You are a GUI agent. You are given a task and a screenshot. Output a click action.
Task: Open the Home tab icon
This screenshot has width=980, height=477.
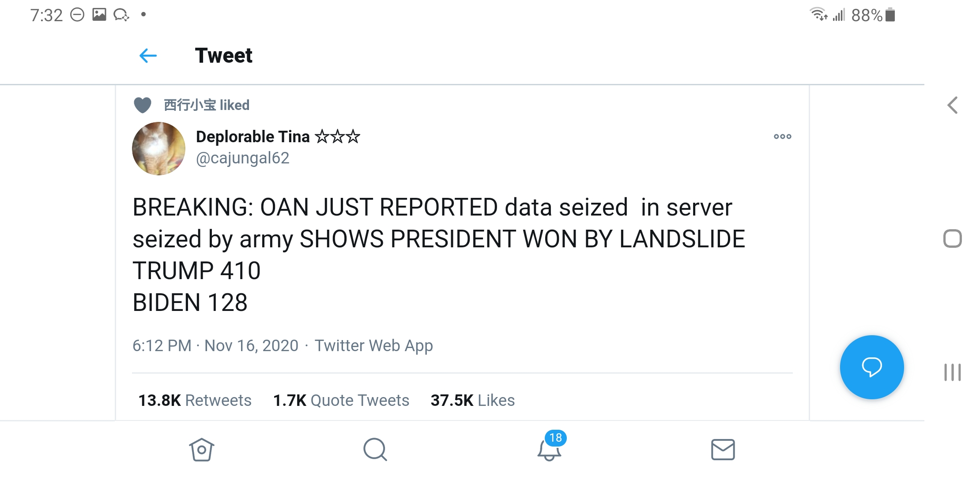pos(202,450)
